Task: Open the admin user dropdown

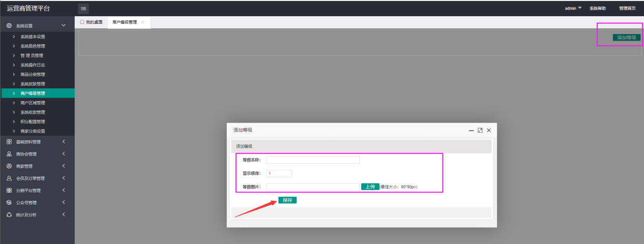Action: pyautogui.click(x=573, y=8)
